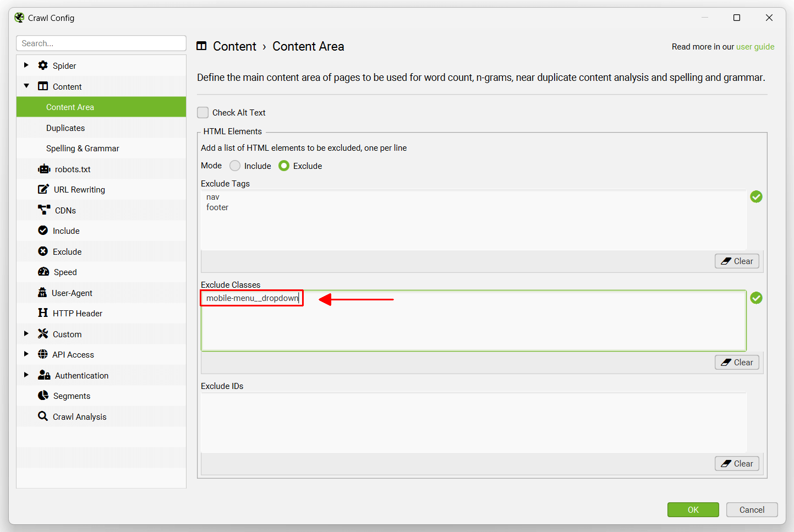Screen dimensions: 794x532
Task: Click inside the Search field
Action: point(101,43)
